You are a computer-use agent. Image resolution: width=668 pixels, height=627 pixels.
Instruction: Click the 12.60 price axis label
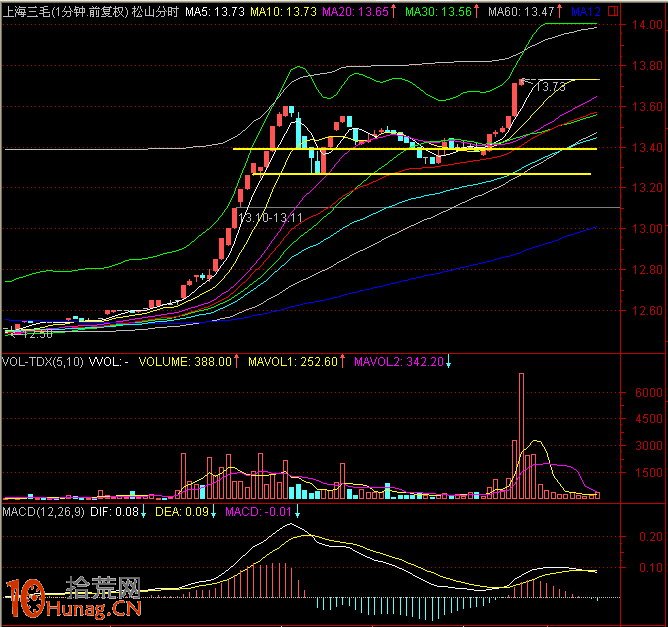pyautogui.click(x=647, y=311)
